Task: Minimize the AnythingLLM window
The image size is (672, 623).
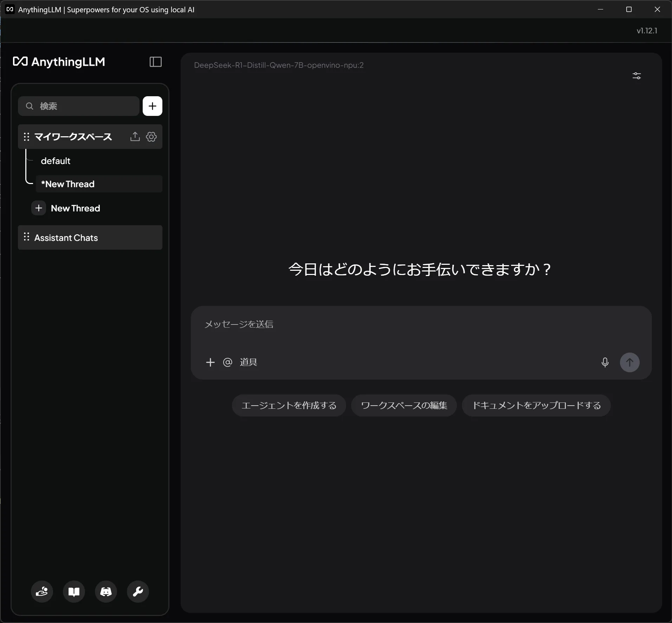Action: pos(600,9)
